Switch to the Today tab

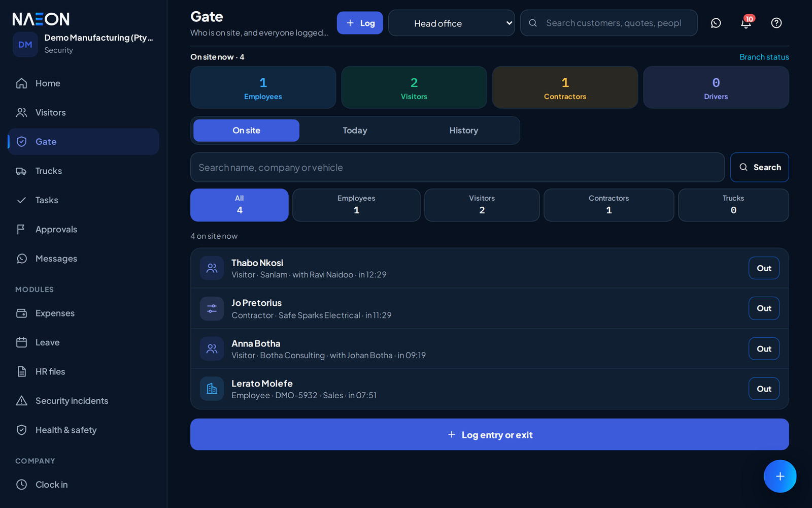(355, 131)
